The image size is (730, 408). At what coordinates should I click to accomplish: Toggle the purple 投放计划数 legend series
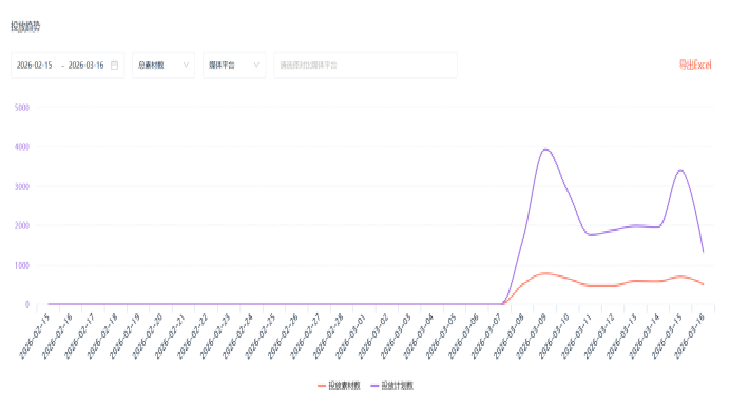(391, 385)
